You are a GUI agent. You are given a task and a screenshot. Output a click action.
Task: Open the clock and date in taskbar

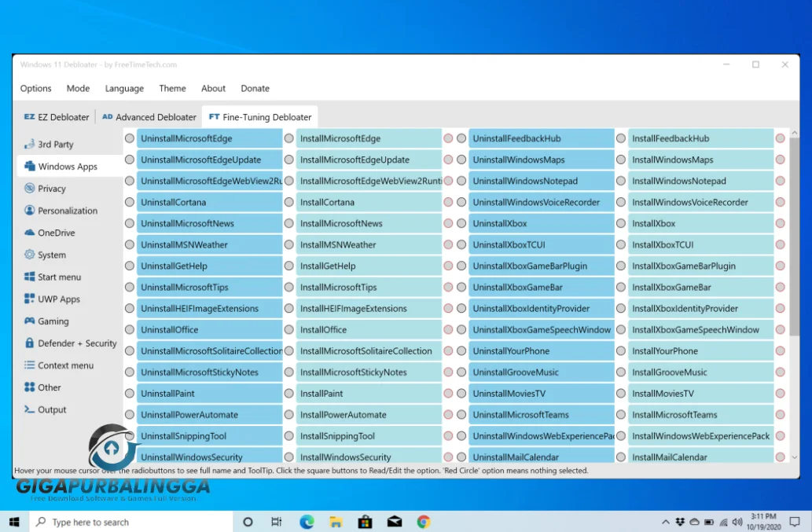pyautogui.click(x=764, y=522)
